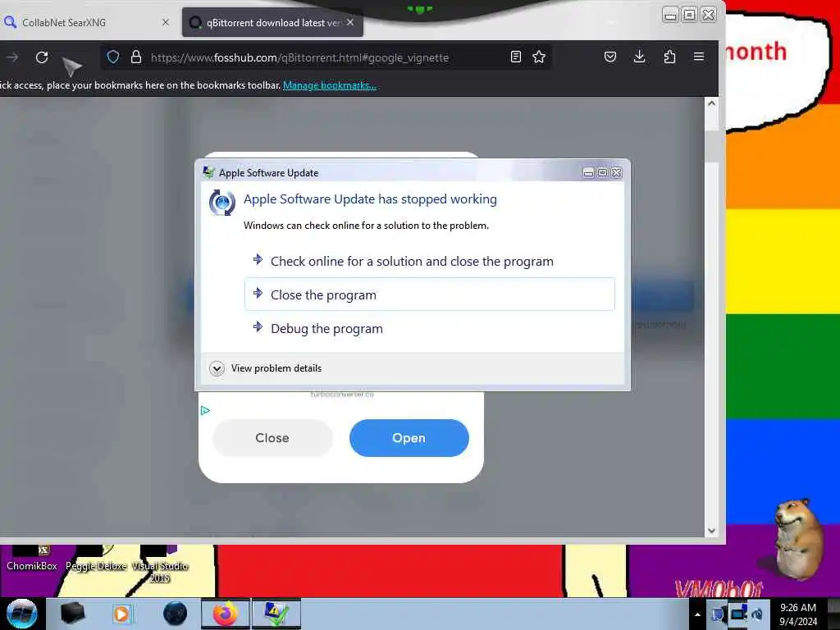The height and width of the screenshot is (630, 840).
Task: Close the qBittorrent download tab
Action: click(350, 22)
